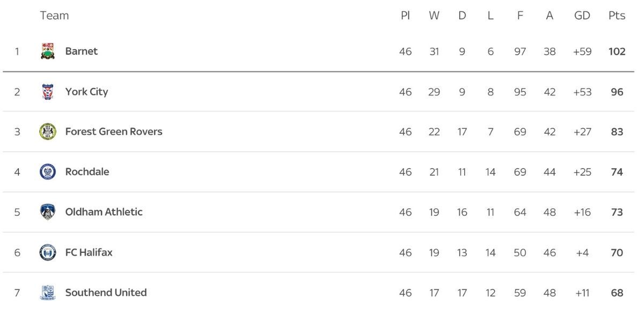Open the Oldham Athletic owl badge
The height and width of the screenshot is (312, 644).
pos(48,212)
